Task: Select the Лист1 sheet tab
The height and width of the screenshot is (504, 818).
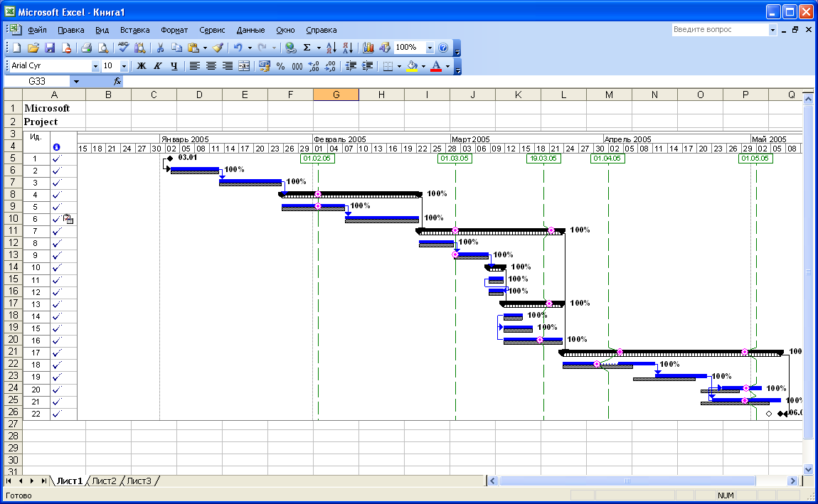Action: [x=70, y=481]
